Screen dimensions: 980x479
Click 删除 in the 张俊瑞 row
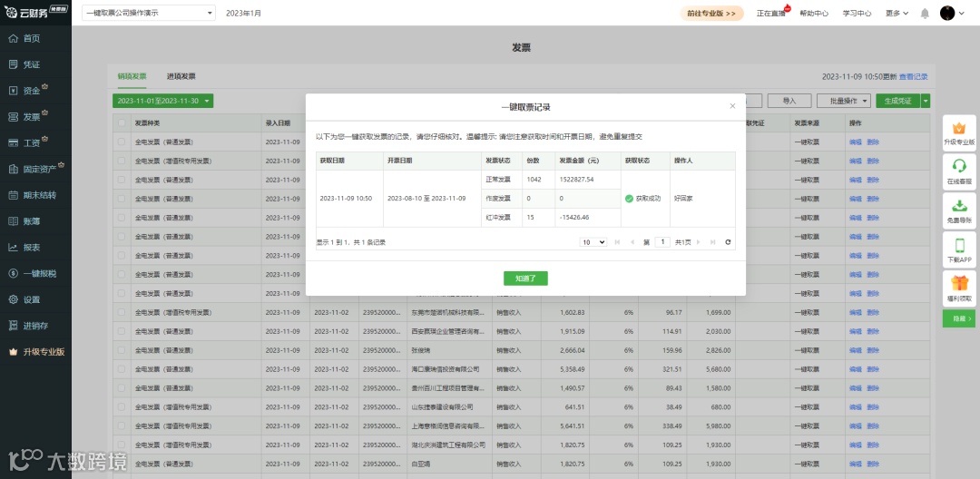coord(873,350)
